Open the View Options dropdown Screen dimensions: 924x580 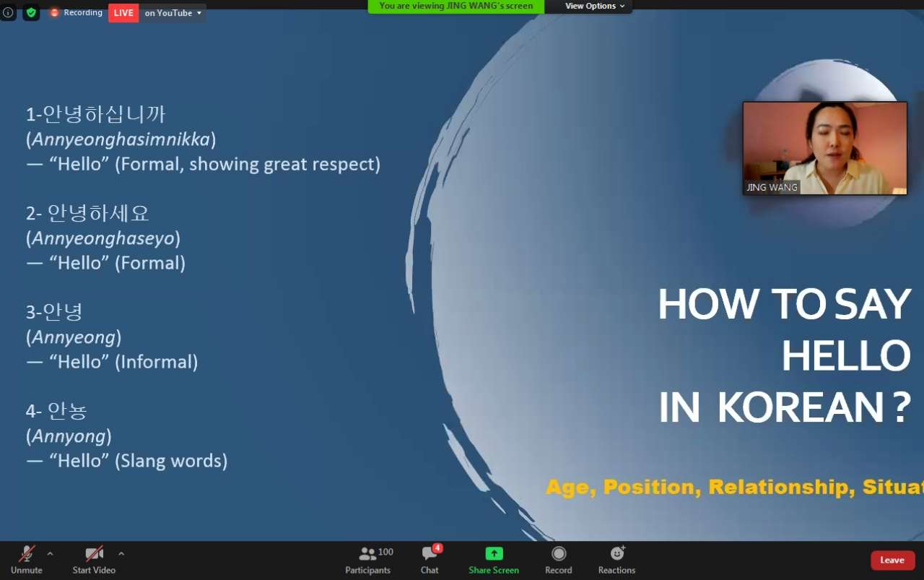click(595, 7)
